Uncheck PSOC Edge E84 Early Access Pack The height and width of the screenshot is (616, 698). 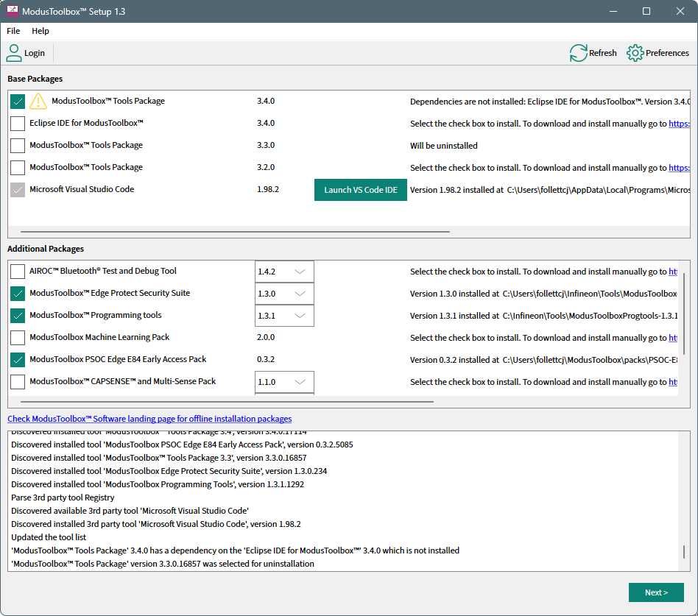point(18,360)
